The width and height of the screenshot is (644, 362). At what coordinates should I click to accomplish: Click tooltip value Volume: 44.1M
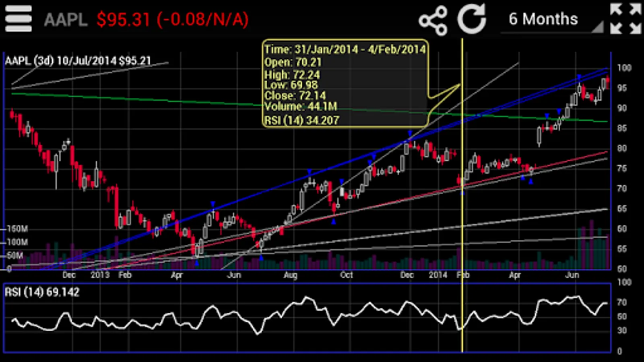(x=301, y=107)
